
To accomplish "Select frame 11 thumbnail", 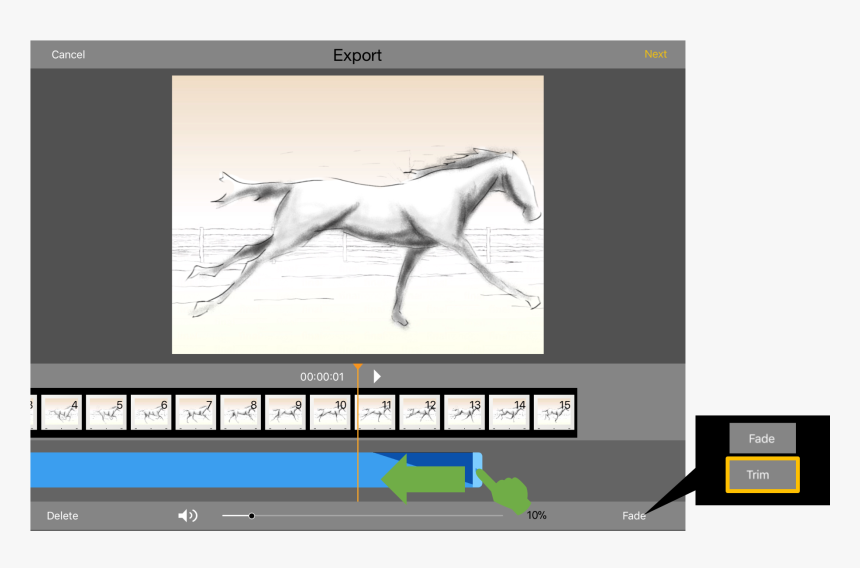I will (375, 412).
